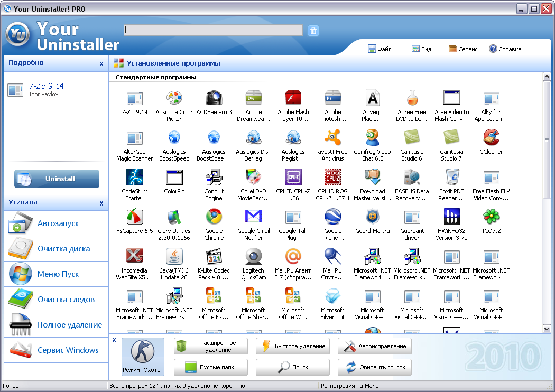Click the 7-Zip 9.14 details link
This screenshot has width=555, height=392.
47,86
